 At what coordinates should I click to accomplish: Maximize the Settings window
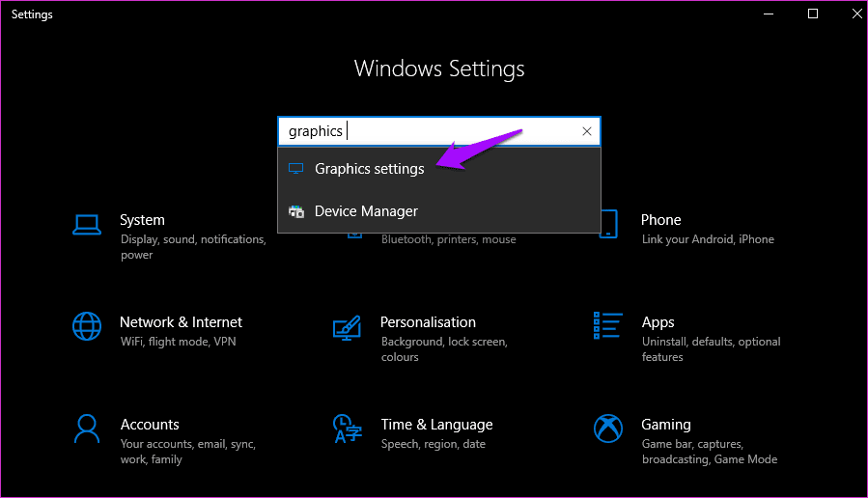(x=813, y=14)
